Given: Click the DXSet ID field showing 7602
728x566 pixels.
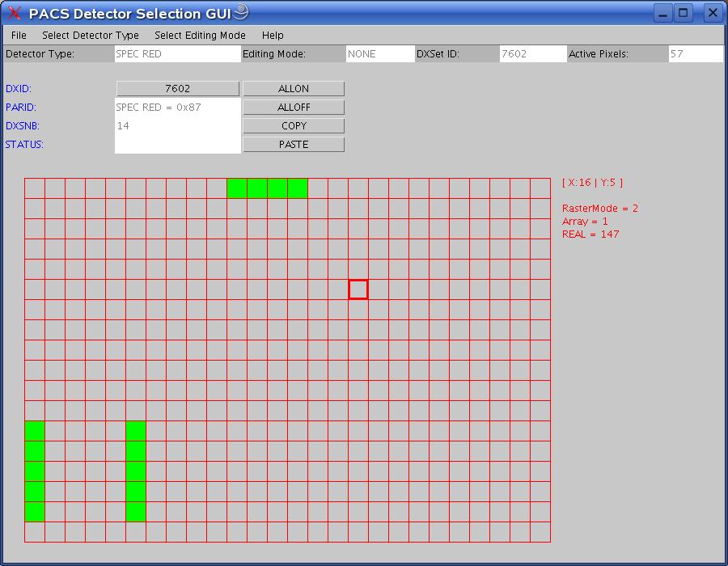Looking at the screenshot, I should click(x=533, y=54).
